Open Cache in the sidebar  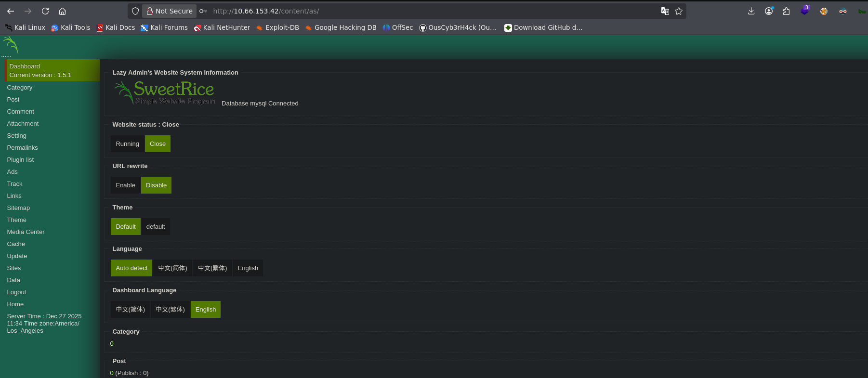(x=16, y=244)
